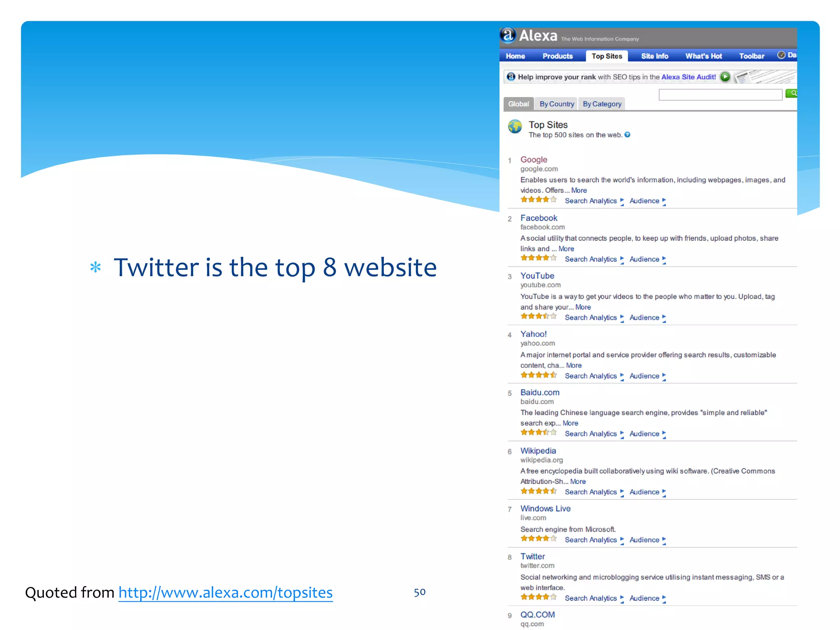Screen dimensions: 840x630
Task: Expand Search Analytics for Google
Action: pyautogui.click(x=594, y=201)
